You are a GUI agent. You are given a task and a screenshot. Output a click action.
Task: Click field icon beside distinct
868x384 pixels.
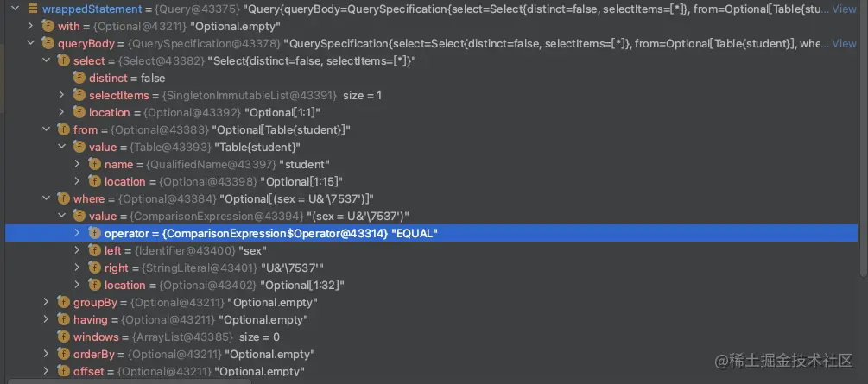click(x=79, y=78)
